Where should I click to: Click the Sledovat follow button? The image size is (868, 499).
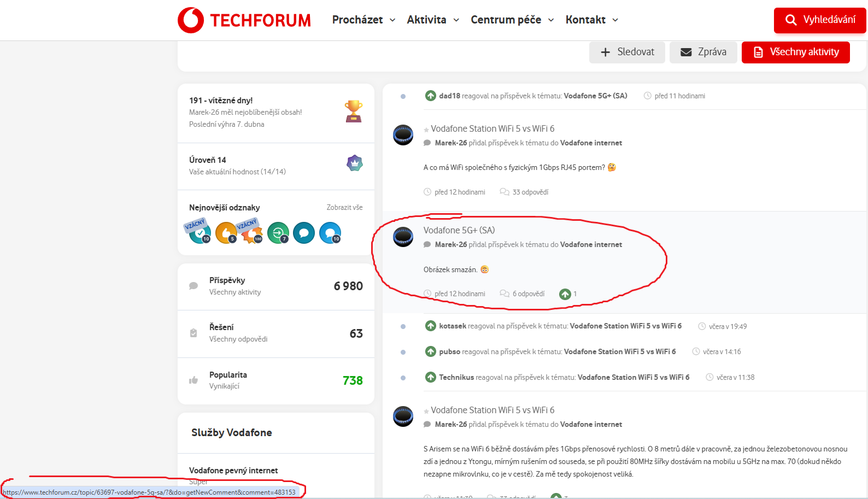coord(627,52)
